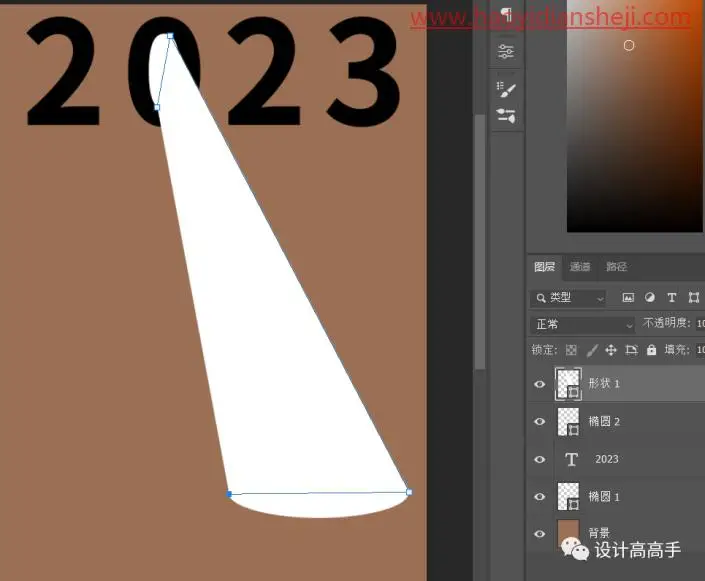Toggle visibility of the 背景 layer

point(540,534)
